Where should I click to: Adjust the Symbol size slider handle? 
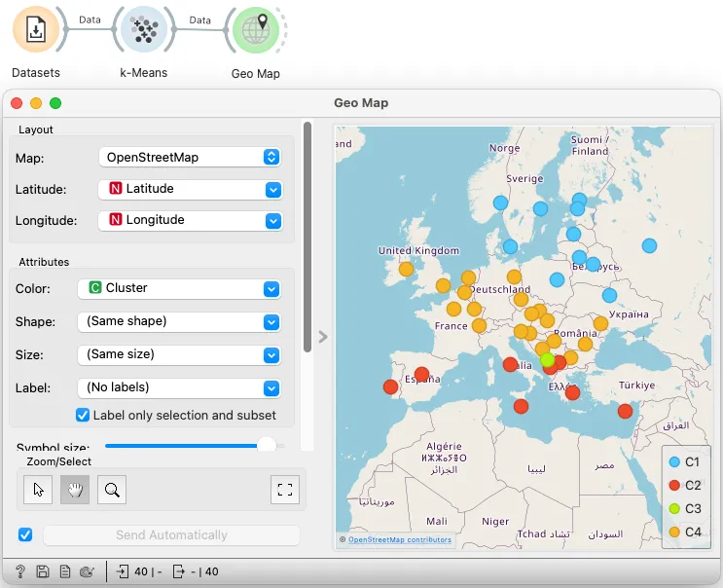pyautogui.click(x=267, y=446)
